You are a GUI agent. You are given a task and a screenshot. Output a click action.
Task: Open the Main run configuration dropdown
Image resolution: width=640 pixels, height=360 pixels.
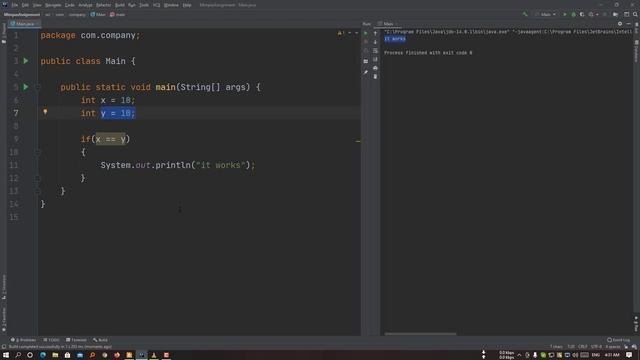(546, 14)
